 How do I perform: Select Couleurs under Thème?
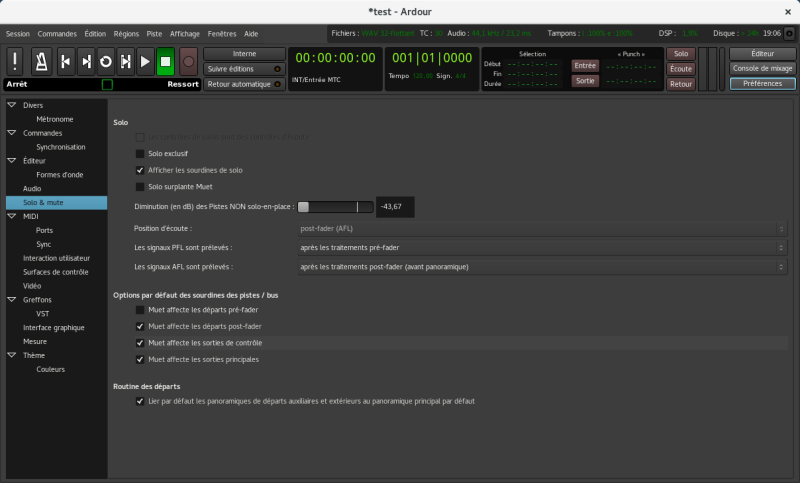pyautogui.click(x=51, y=369)
